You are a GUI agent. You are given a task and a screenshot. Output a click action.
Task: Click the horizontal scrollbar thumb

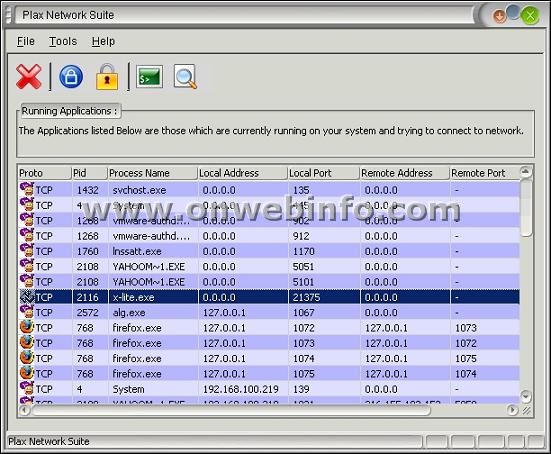coord(231,410)
